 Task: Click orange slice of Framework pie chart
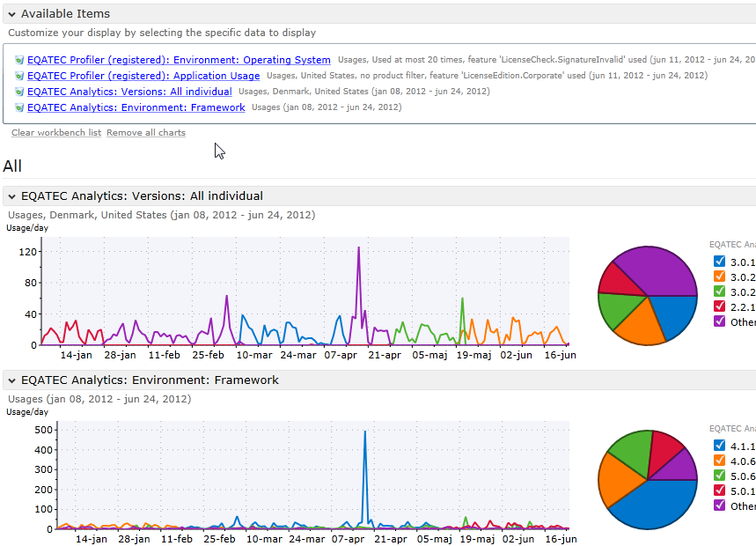(x=618, y=480)
